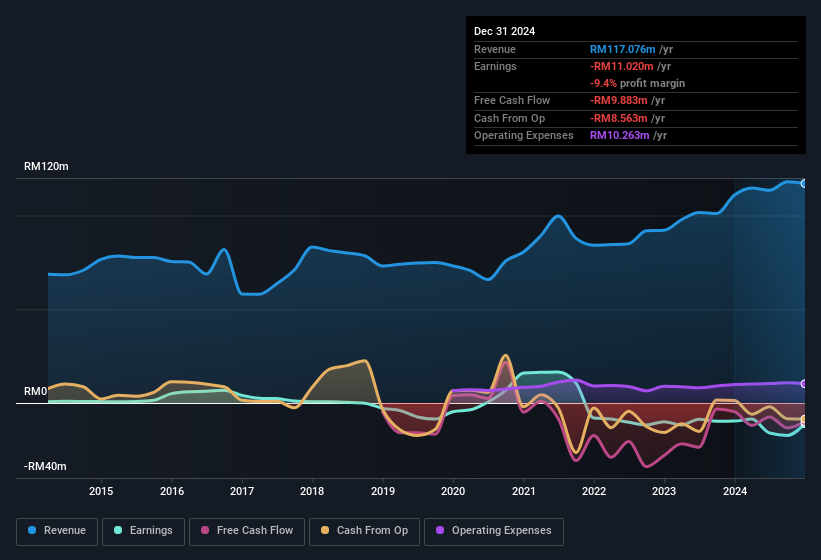The image size is (821, 560).
Task: Click the blue Revenue endpoint marker
Action: (804, 183)
